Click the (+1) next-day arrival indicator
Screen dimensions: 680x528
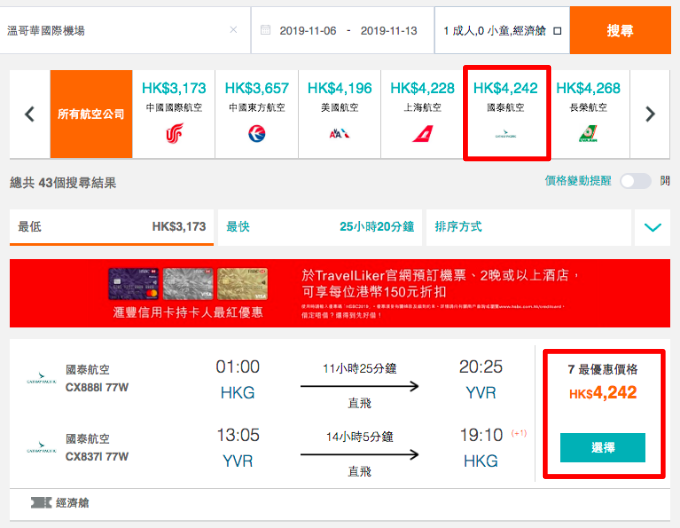tap(519, 433)
